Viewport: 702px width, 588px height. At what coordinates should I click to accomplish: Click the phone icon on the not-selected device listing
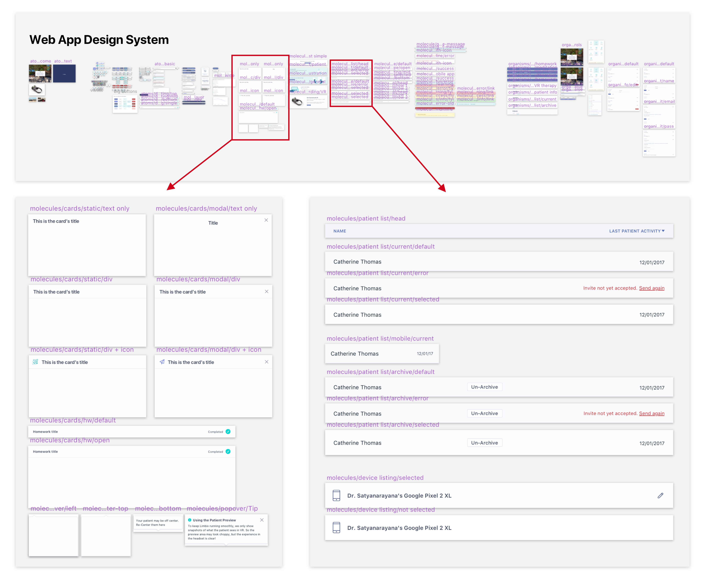click(336, 528)
